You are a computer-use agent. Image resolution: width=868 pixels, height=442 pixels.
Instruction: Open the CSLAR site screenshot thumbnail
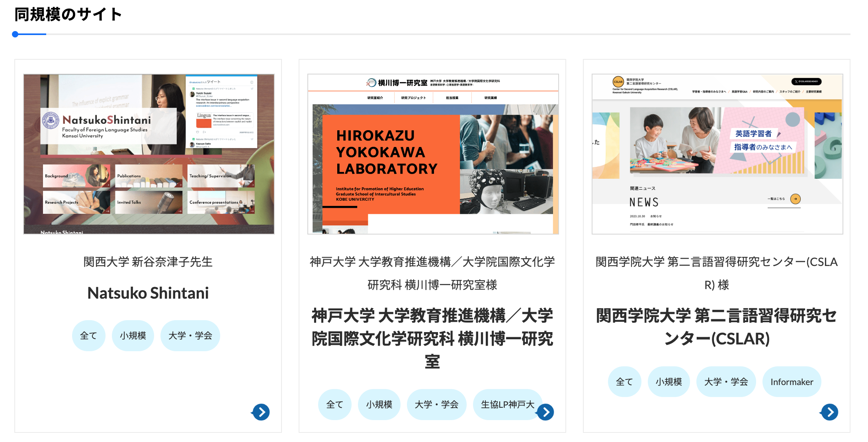[x=717, y=154]
